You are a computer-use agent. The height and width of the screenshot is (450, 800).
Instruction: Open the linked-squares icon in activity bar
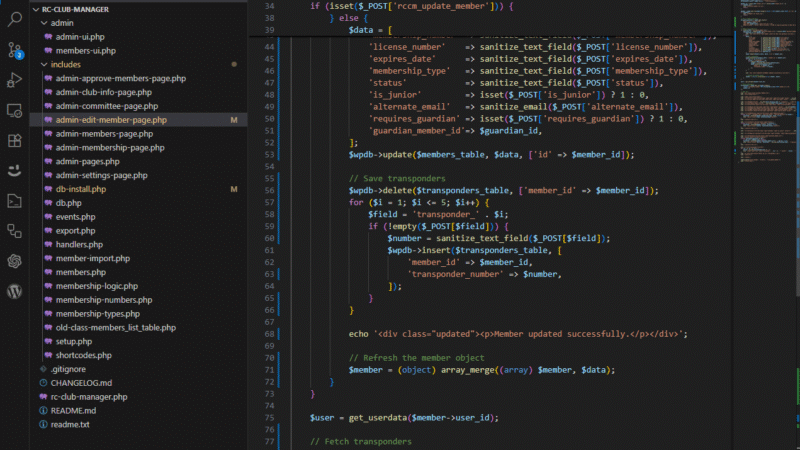(x=15, y=231)
